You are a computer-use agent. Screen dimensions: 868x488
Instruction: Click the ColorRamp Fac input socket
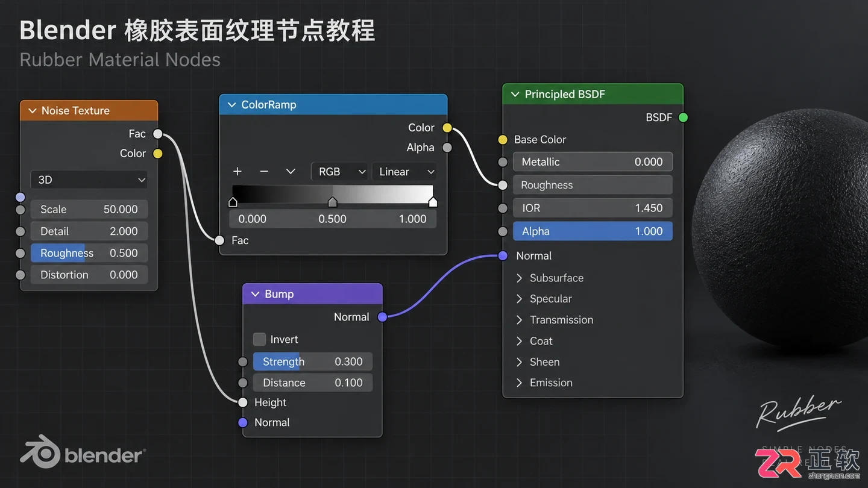pyautogui.click(x=219, y=240)
